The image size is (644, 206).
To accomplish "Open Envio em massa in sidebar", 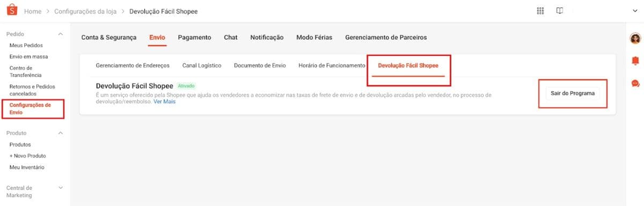I will (x=28, y=56).
